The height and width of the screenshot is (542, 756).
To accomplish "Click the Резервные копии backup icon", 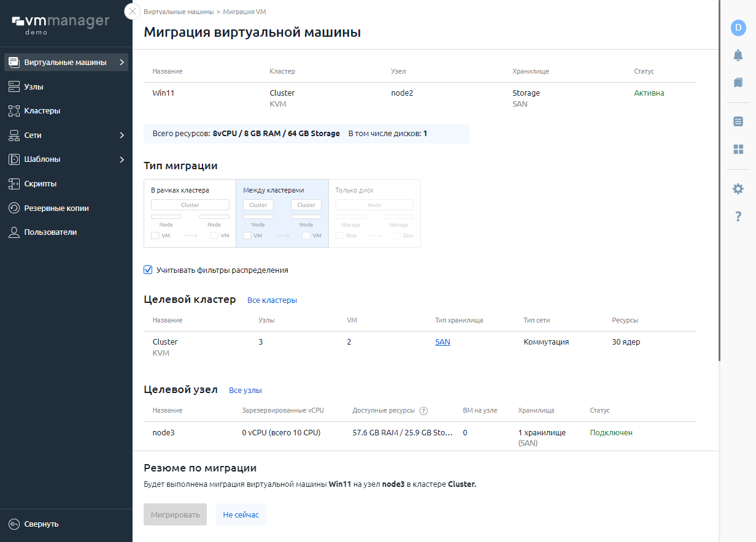I will 14,208.
